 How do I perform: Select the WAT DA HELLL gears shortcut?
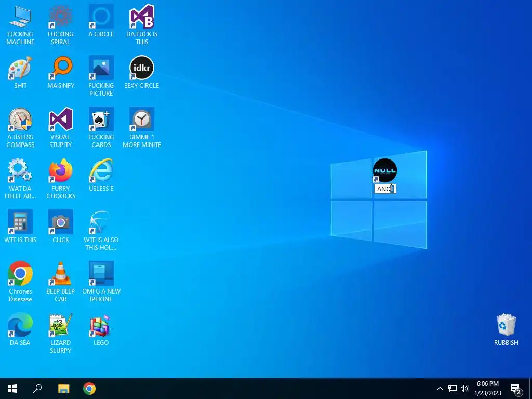[x=20, y=170]
